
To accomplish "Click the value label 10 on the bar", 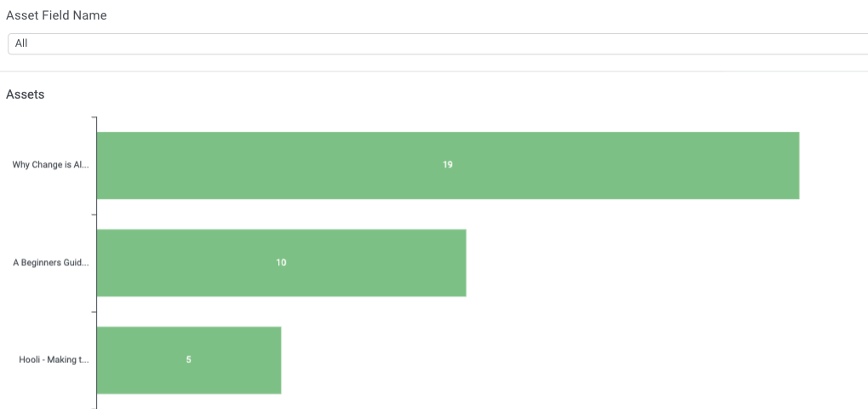I will click(281, 263).
